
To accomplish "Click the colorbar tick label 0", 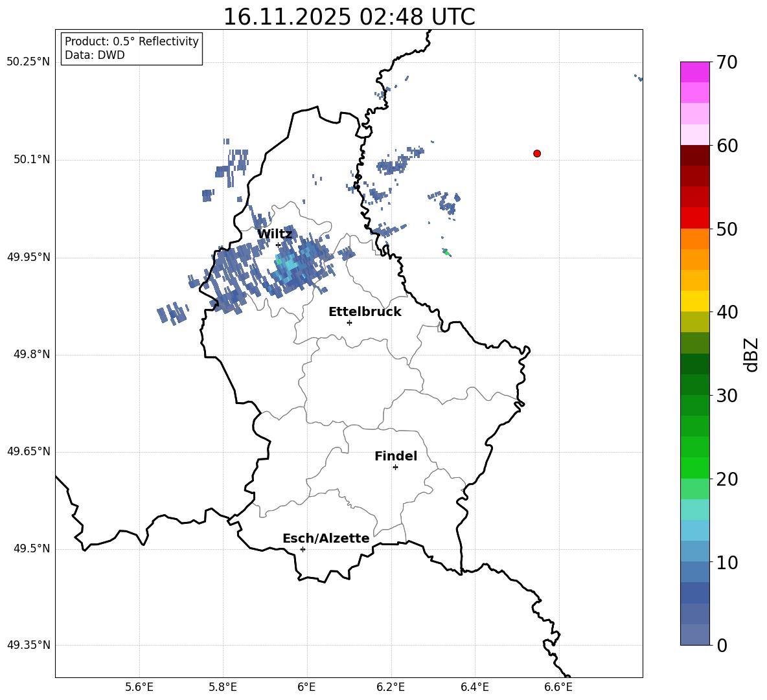I will [x=722, y=646].
